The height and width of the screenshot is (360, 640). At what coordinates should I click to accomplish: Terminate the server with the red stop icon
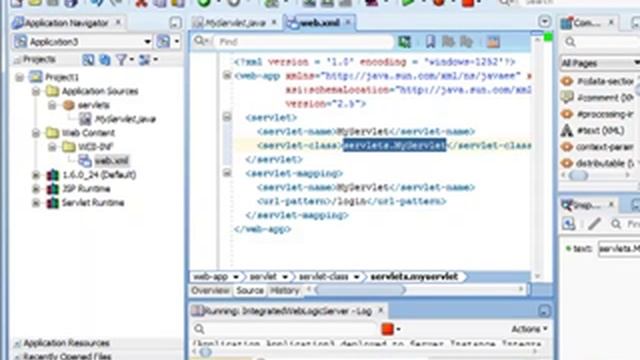[387, 329]
